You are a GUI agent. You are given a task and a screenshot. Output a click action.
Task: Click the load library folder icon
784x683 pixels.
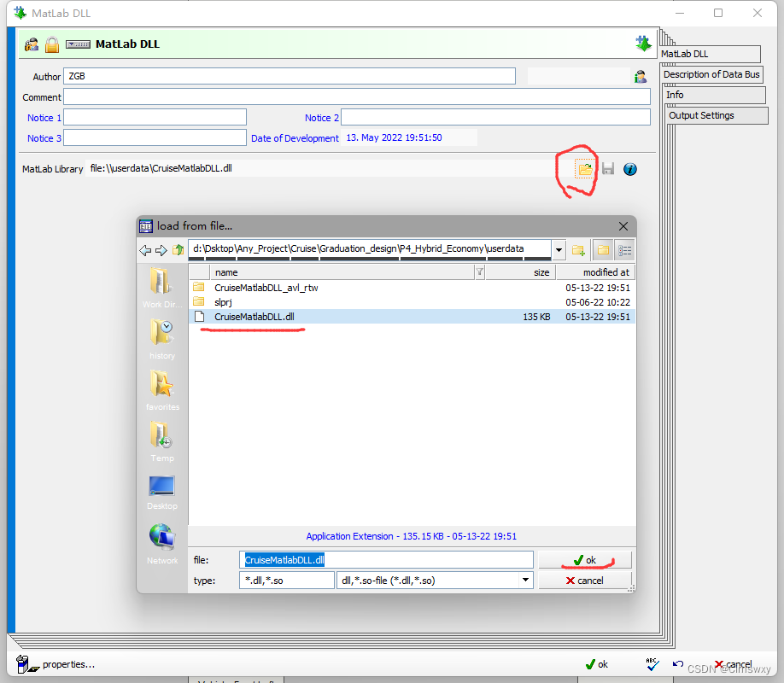tap(584, 169)
